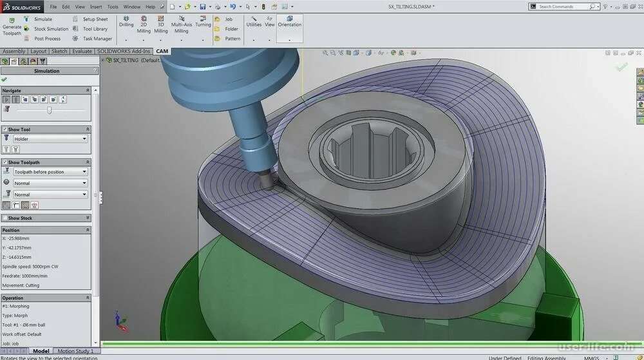Image resolution: width=644 pixels, height=360 pixels.
Task: Open the Tool Library
Action: click(x=90, y=29)
